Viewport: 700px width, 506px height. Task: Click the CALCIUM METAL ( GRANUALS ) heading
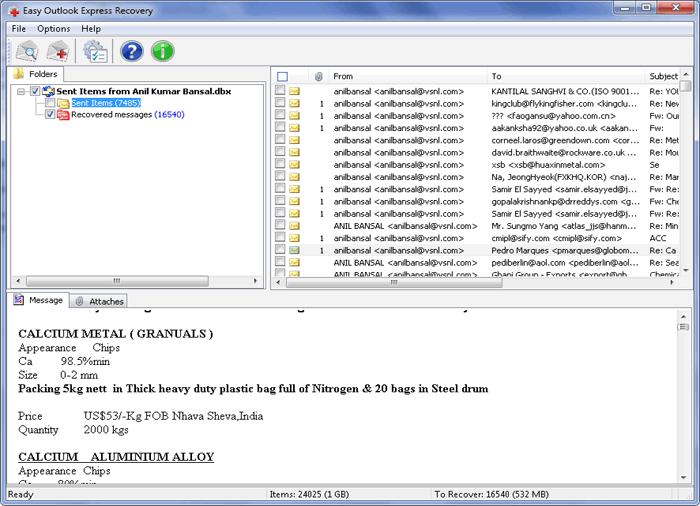coord(116,334)
